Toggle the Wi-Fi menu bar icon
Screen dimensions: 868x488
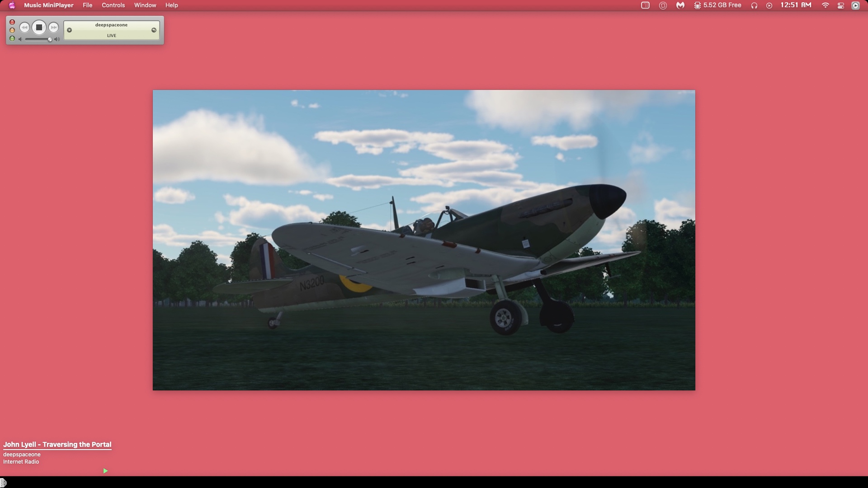tap(826, 5)
